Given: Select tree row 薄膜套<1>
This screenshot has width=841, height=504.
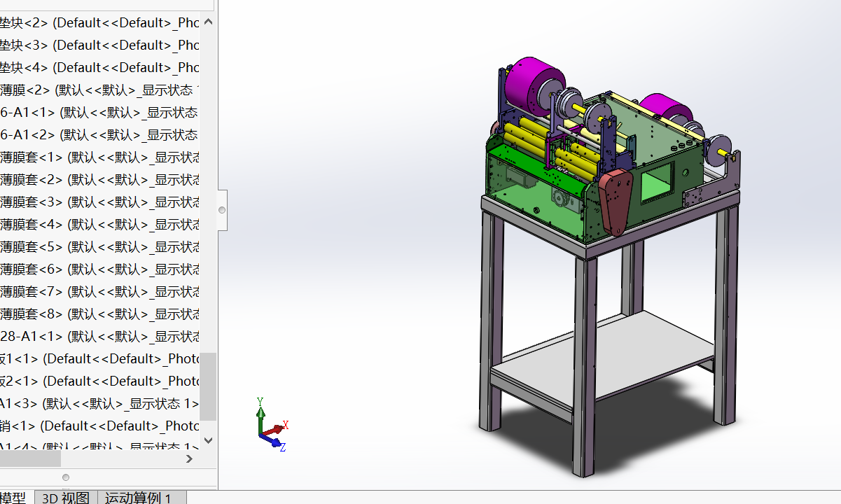Looking at the screenshot, I should pos(99,157).
